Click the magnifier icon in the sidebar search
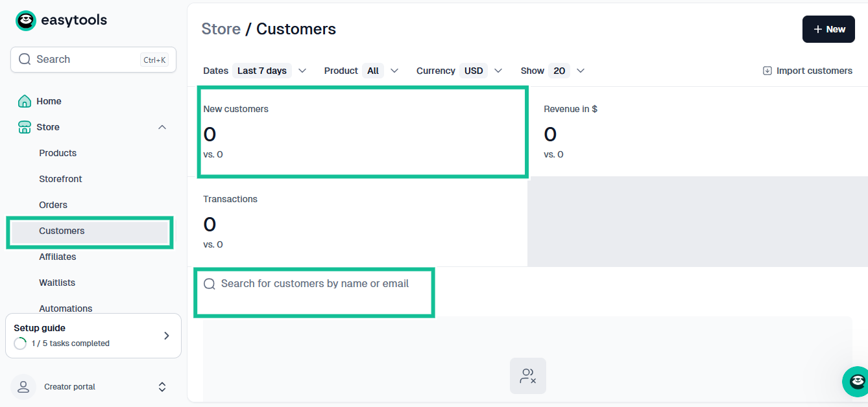The width and height of the screenshot is (868, 407). 25,59
